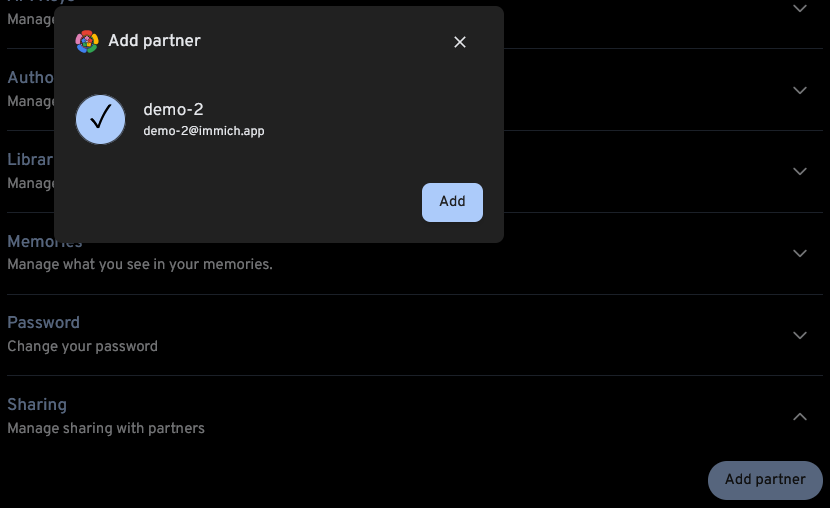Expand the Password section chevron
This screenshot has width=830, height=508.
[799, 335]
